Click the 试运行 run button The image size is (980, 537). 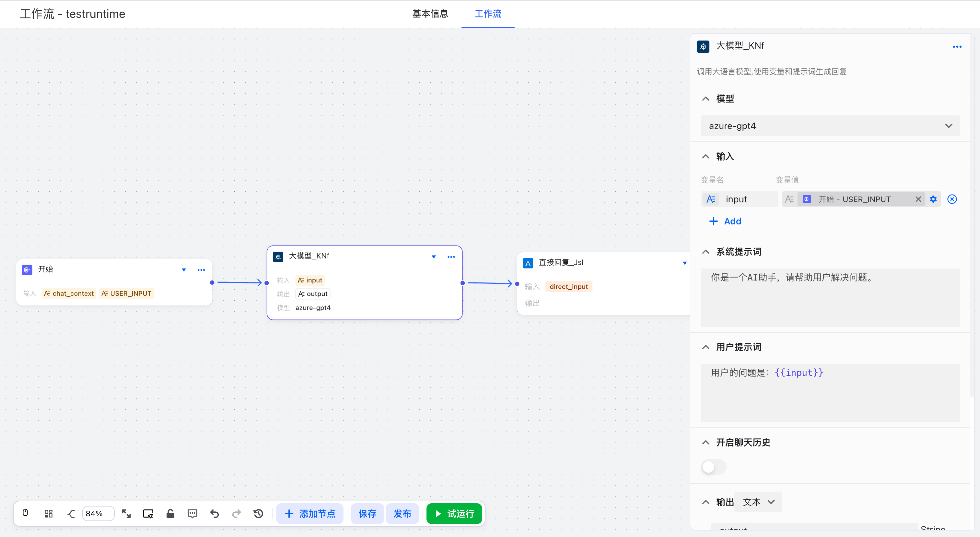point(454,513)
